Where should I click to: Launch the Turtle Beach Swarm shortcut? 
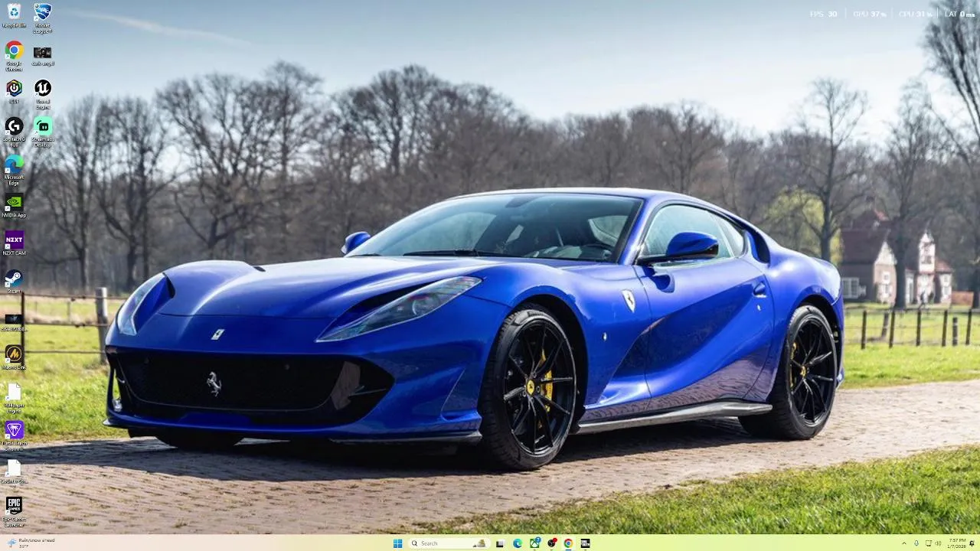14,435
